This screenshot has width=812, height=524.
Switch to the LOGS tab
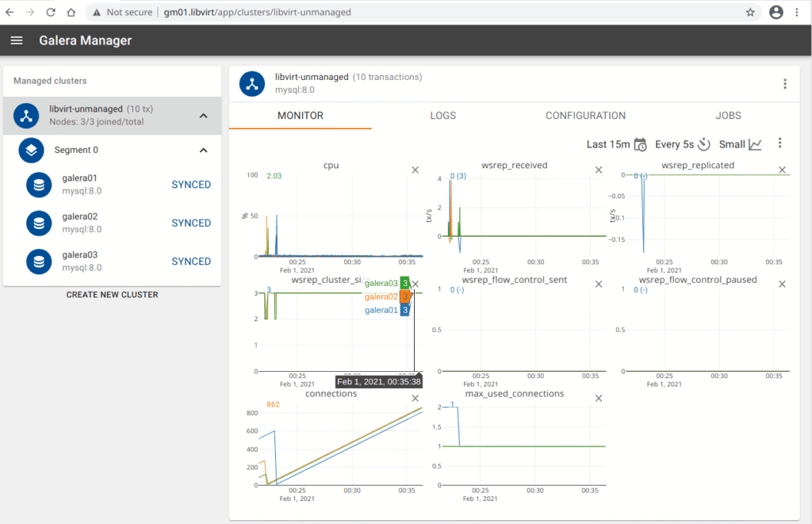coord(442,116)
